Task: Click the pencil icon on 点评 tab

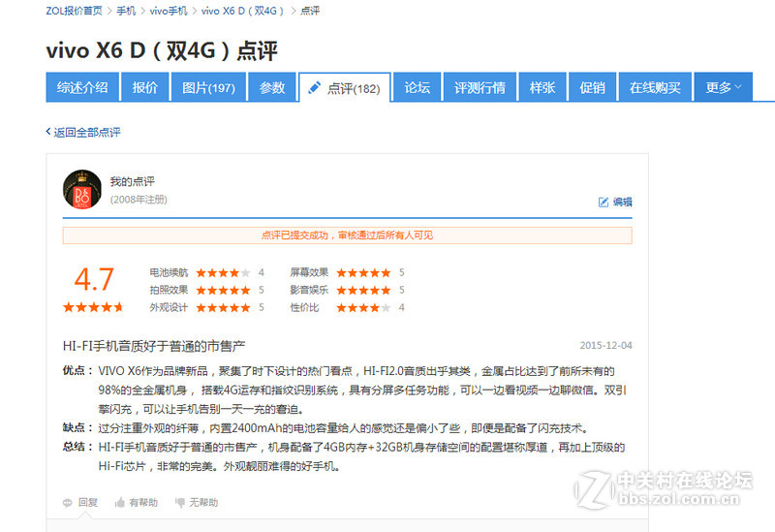Action: coord(314,88)
